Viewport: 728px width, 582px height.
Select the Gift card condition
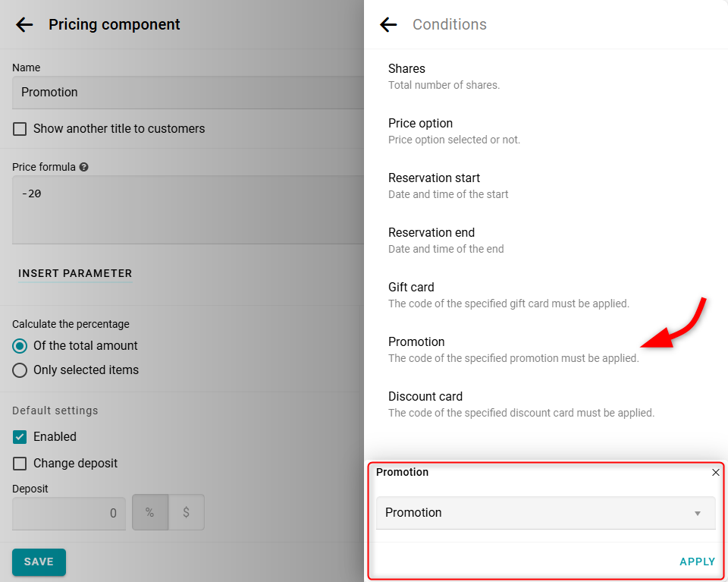(x=411, y=288)
